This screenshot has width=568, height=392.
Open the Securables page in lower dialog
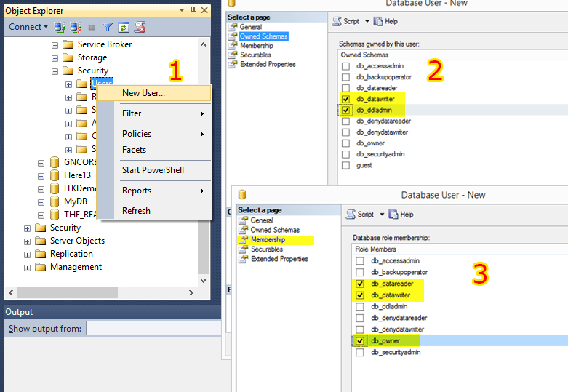pos(266,249)
